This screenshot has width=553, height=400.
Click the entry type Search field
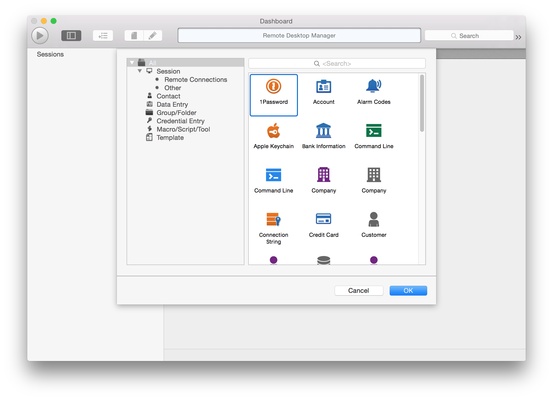pos(337,63)
